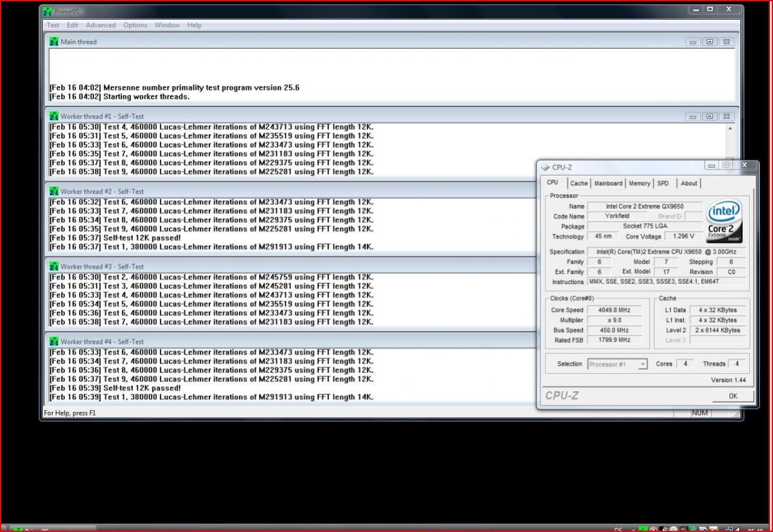Open the Processor #1 selection dropdown
The width and height of the screenshot is (773, 532).
(x=618, y=364)
